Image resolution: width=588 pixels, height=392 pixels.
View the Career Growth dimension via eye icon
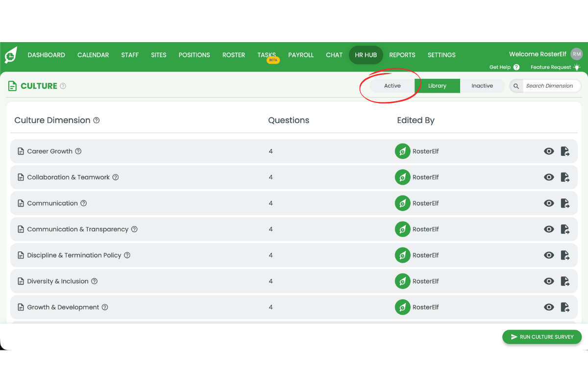(549, 151)
